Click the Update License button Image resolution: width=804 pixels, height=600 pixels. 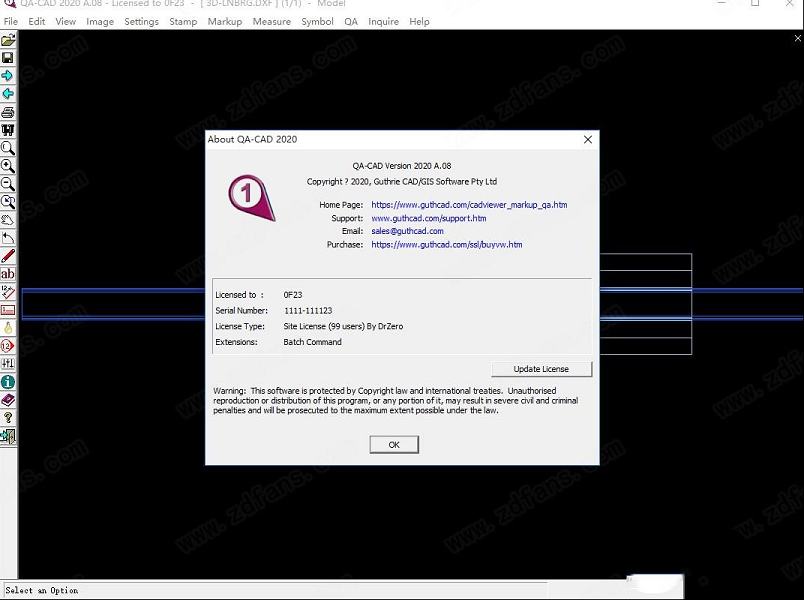[x=541, y=369]
